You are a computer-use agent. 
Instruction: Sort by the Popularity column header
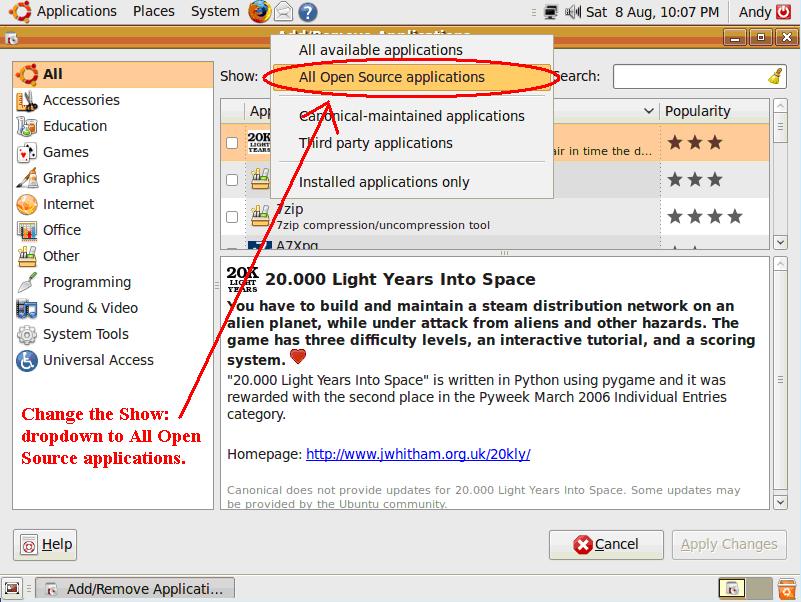(714, 111)
